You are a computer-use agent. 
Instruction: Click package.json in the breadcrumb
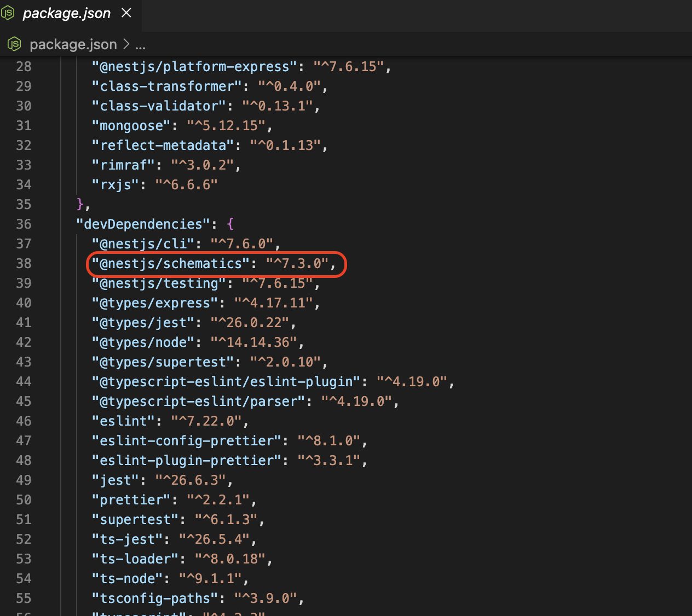(x=73, y=44)
